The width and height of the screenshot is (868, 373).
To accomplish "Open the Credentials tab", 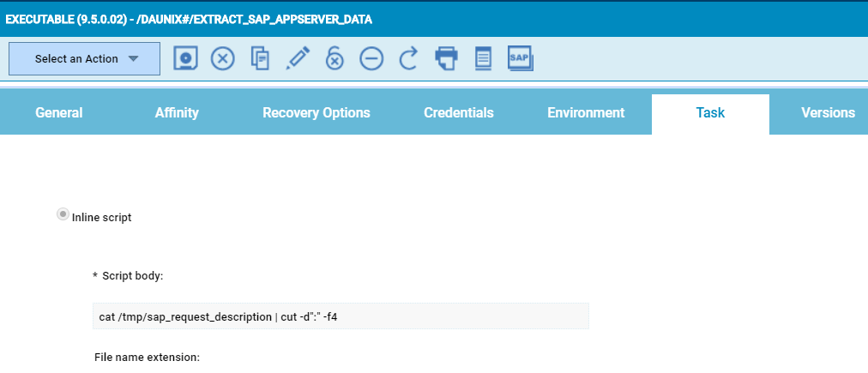I will pos(459,113).
